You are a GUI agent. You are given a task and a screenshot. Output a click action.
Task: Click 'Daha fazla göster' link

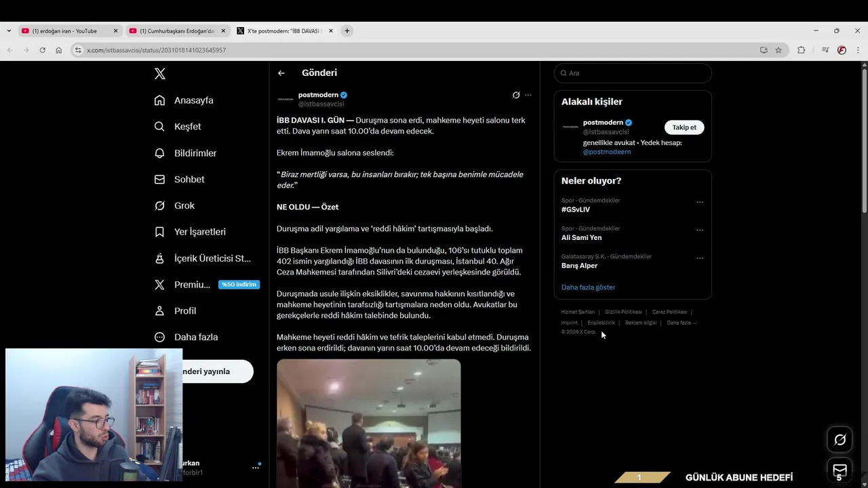tap(588, 287)
